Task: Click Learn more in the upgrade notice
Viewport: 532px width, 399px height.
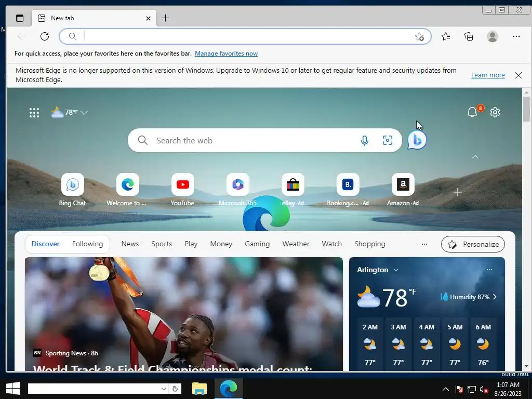Action: point(488,75)
